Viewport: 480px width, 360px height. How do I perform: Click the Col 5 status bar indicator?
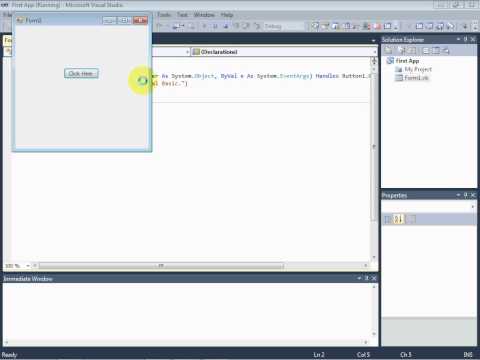363,355
